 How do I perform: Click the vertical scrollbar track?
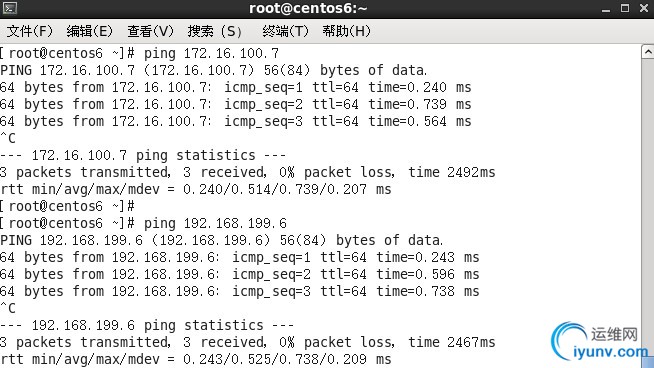[x=648, y=207]
